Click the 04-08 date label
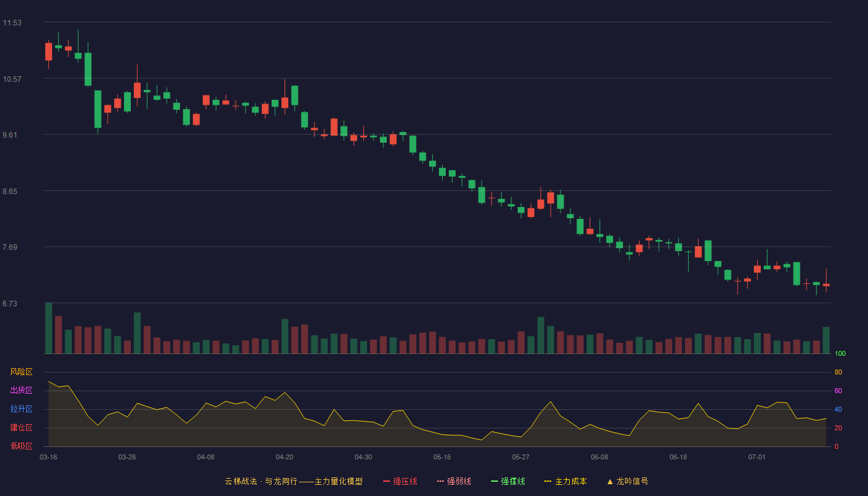 [206, 457]
